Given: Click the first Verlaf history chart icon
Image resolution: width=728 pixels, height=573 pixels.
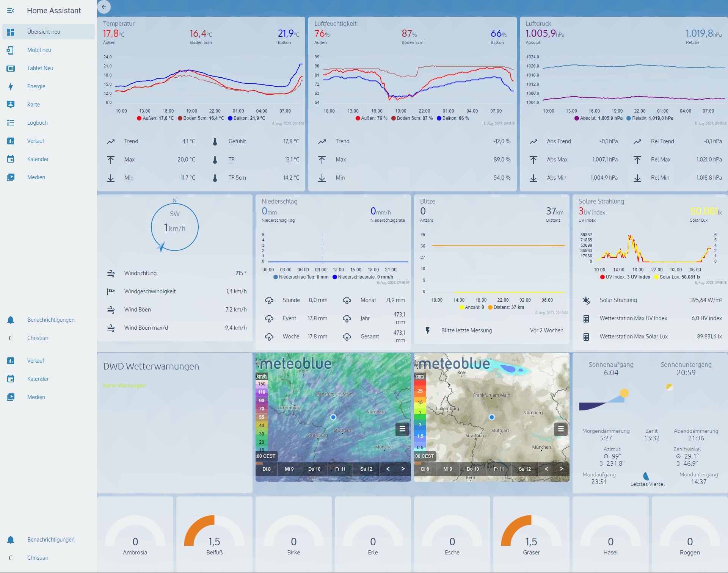Looking at the screenshot, I should coord(11,141).
